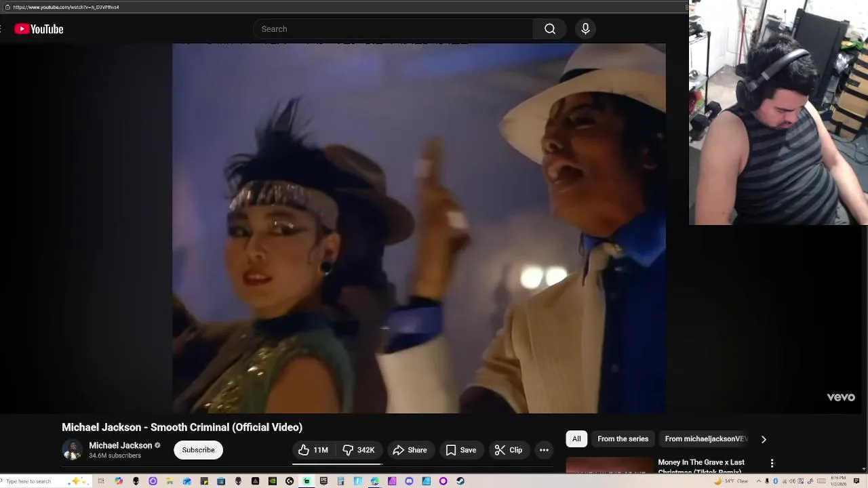Screen dimensions: 868x488
Task: Save the video to a playlist
Action: tap(461, 450)
